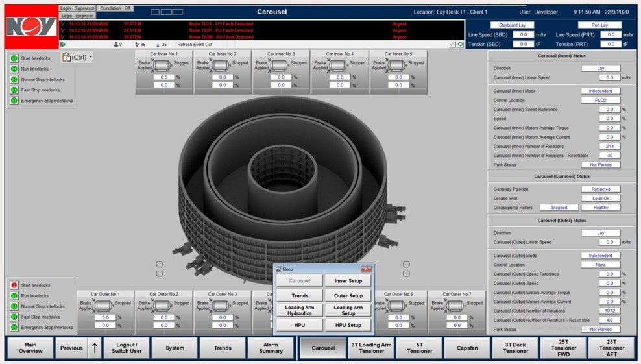
Task: Click the Car Inner No.3 top percentage field
Action: [281, 77]
